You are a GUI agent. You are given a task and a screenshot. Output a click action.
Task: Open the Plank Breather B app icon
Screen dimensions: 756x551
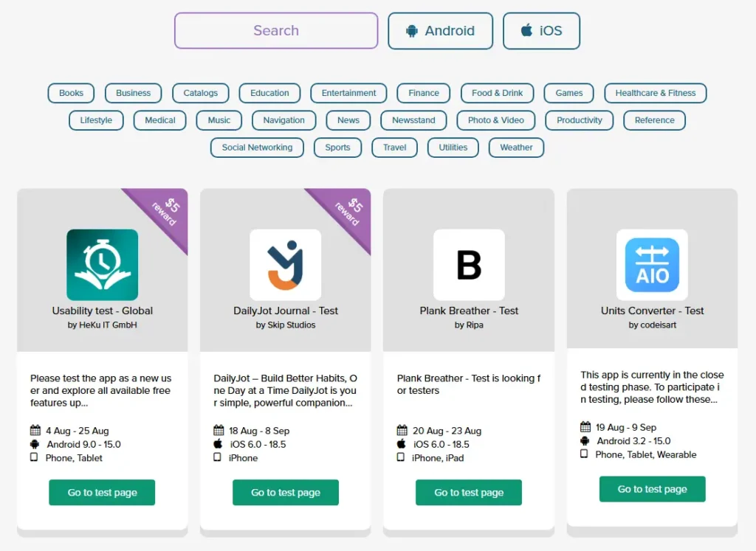pos(469,265)
